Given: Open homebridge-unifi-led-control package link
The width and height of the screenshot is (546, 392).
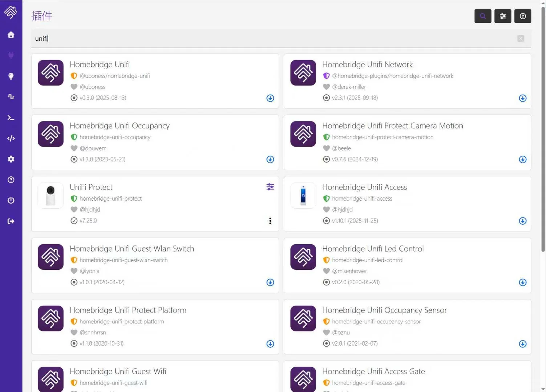Looking at the screenshot, I should tap(368, 260).
